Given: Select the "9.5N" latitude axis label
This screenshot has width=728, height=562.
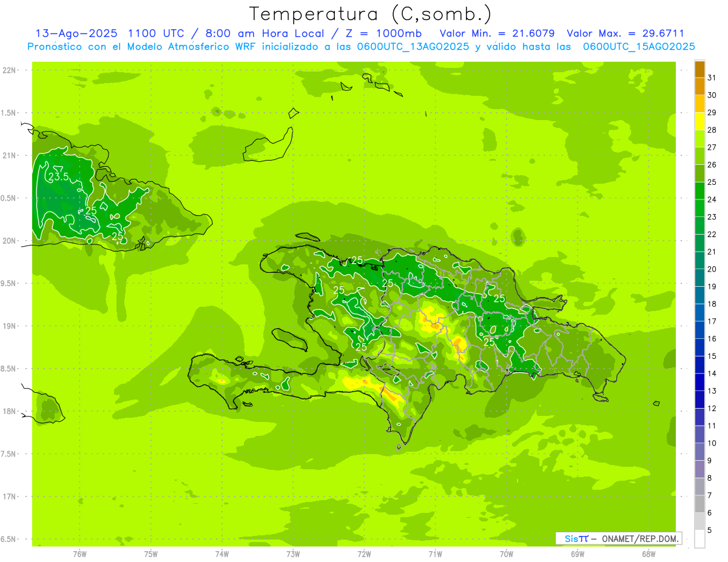Looking at the screenshot, I should click(x=9, y=284).
